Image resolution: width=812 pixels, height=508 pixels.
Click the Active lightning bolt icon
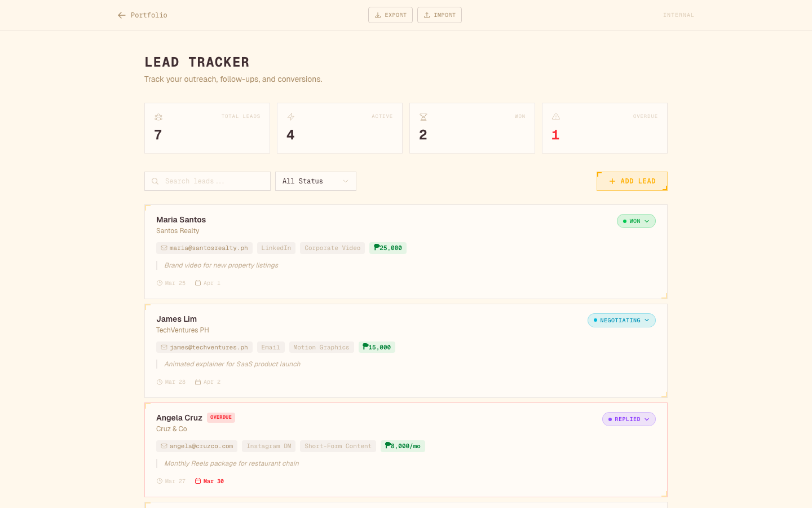[x=291, y=117]
